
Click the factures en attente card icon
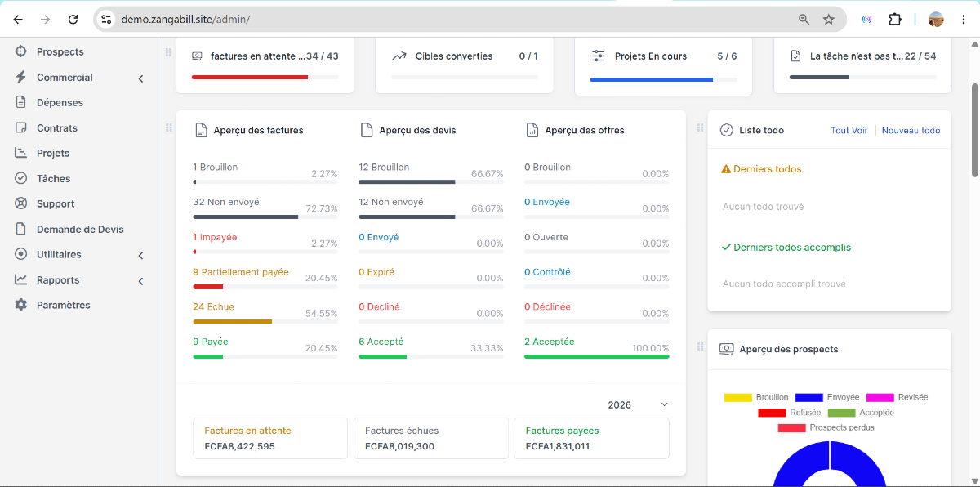pos(197,56)
